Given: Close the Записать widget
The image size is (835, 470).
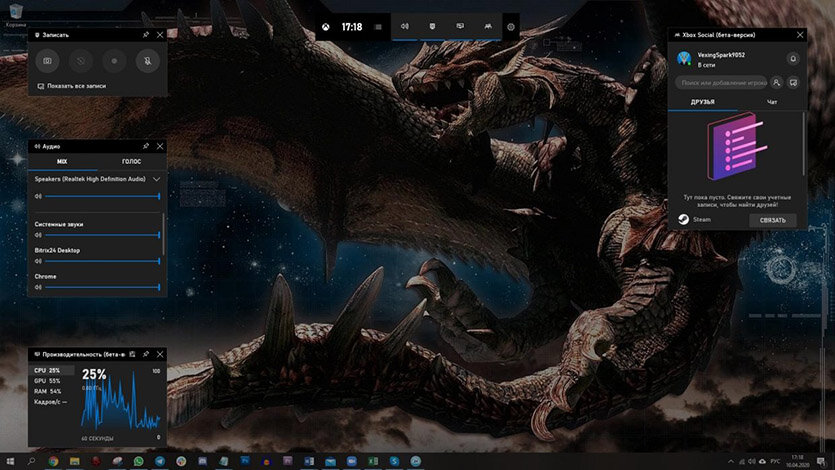Looking at the screenshot, I should pos(160,35).
